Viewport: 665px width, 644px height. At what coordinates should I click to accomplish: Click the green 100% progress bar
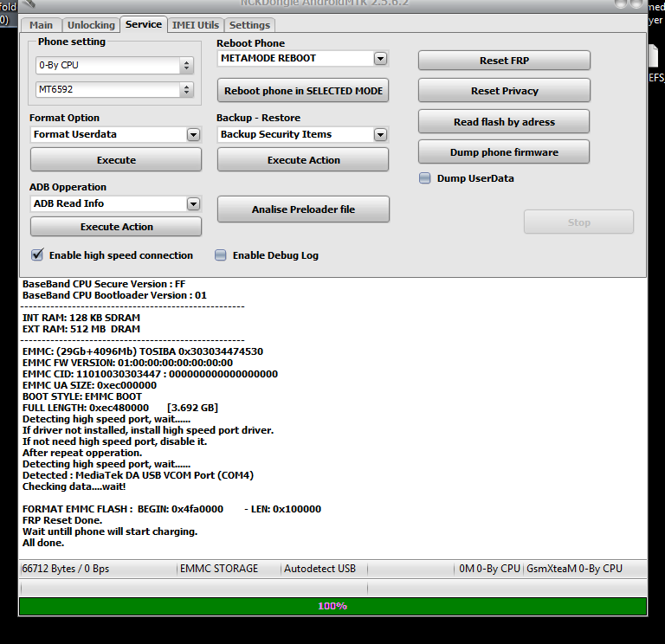point(332,606)
